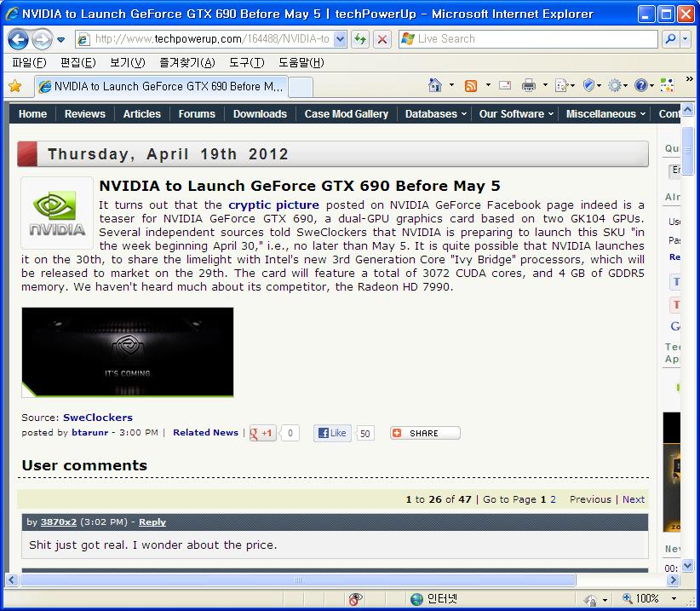Click the SHARE button
Screen dimensions: 700x611
point(425,433)
